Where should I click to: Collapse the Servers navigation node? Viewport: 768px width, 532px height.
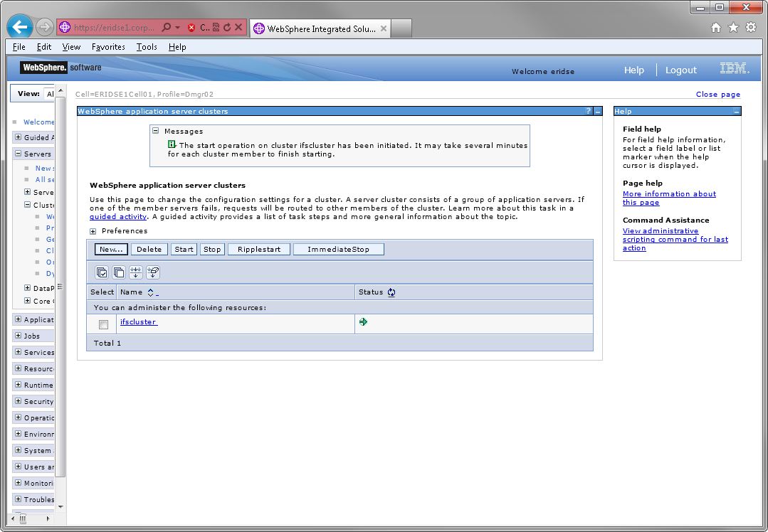[x=18, y=153]
